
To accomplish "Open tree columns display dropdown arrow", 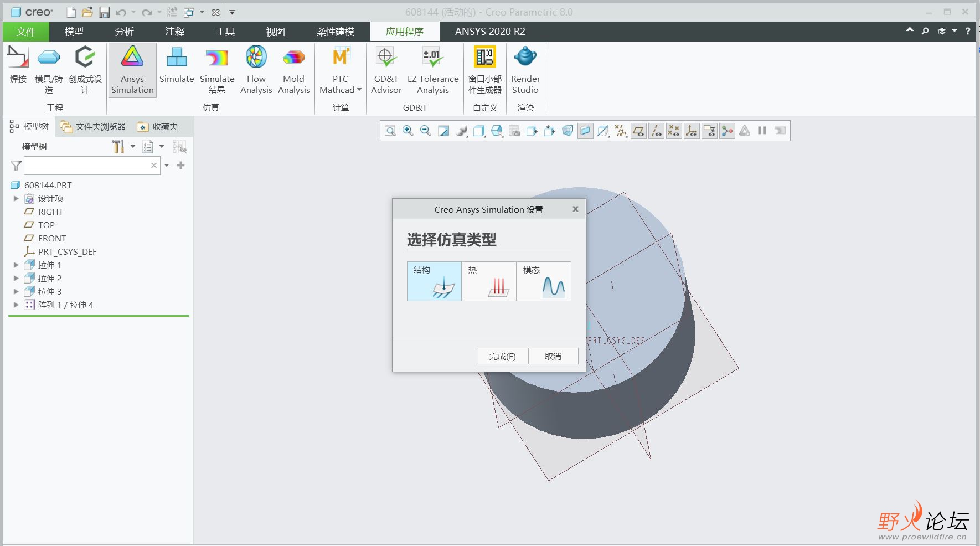I will (x=162, y=147).
